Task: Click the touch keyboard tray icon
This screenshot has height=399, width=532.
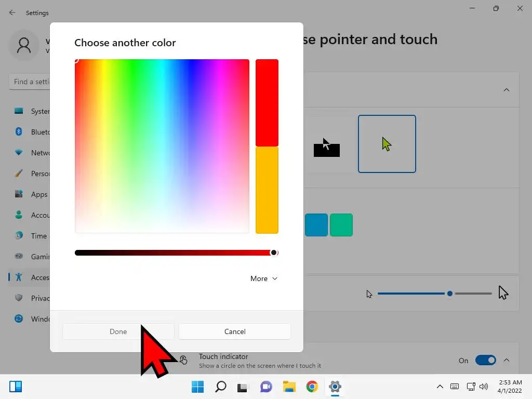Action: coord(455,387)
